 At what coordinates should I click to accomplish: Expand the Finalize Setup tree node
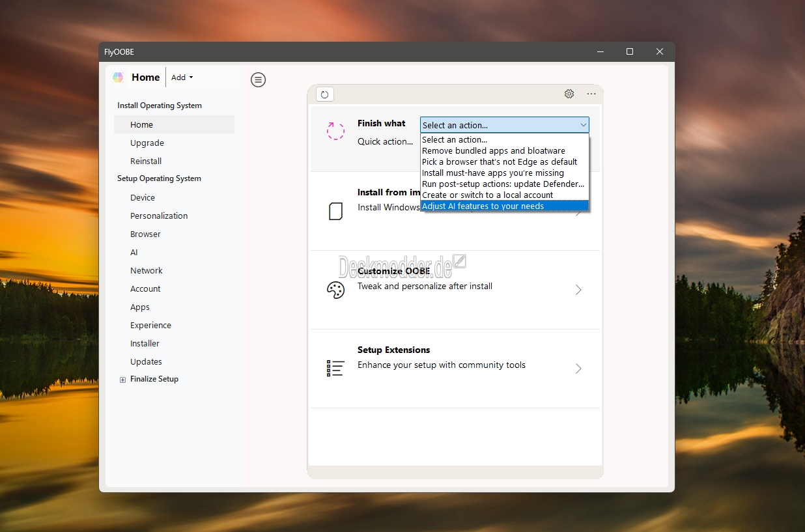tap(122, 380)
